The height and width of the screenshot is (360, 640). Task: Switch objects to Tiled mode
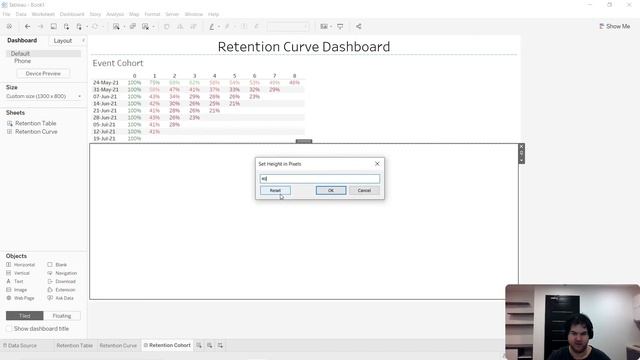coord(24,316)
